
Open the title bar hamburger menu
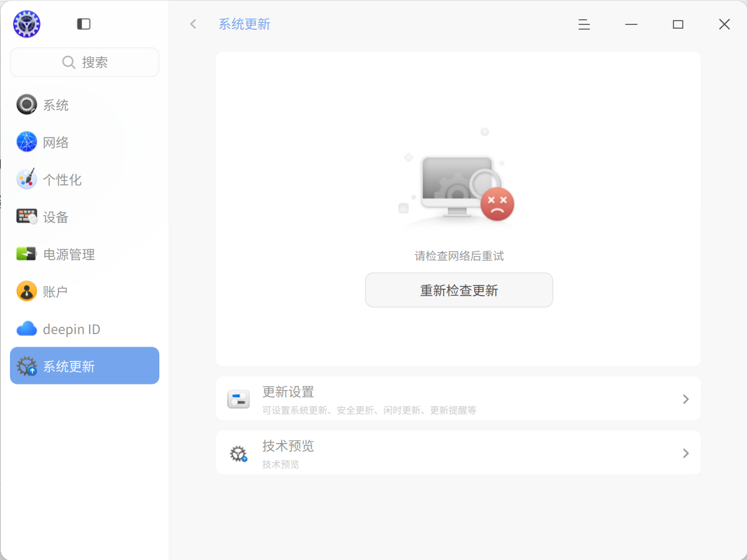point(584,24)
